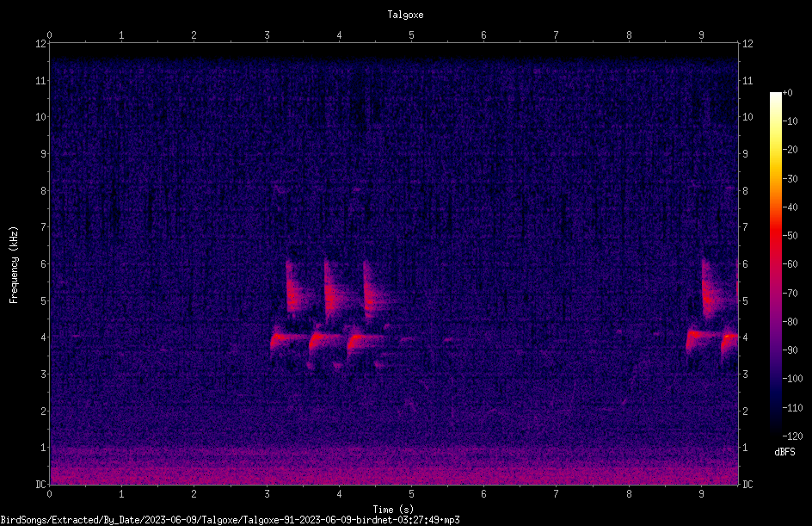Image resolution: width=812 pixels, height=526 pixels.
Task: Click the "-100" label on the color scale
Action: click(x=792, y=379)
